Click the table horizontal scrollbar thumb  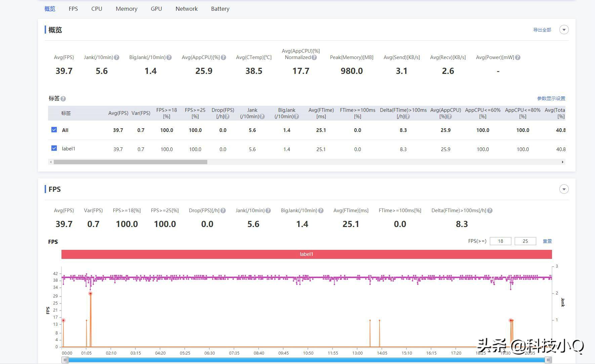[x=130, y=162]
